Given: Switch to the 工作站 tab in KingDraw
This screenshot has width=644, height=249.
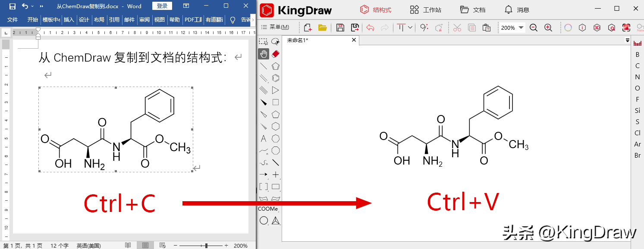Looking at the screenshot, I should 425,9.
